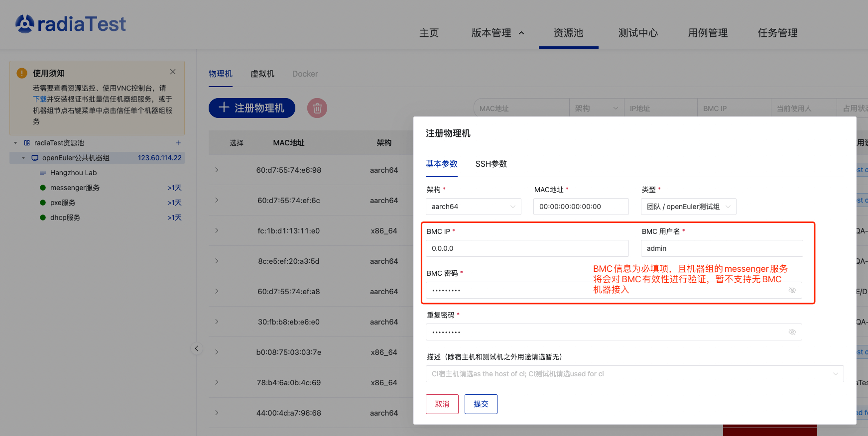The width and height of the screenshot is (868, 436).
Task: Toggle 重复密码 visibility eye icon
Action: click(792, 332)
